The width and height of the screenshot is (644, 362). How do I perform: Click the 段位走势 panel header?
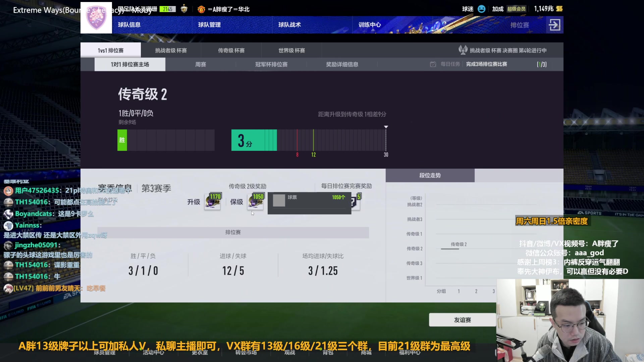point(430,175)
